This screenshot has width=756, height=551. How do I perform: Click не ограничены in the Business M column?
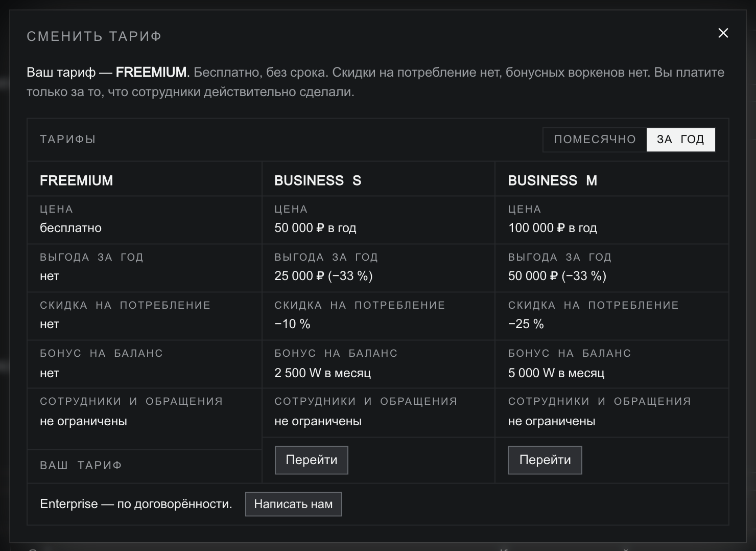[552, 422]
